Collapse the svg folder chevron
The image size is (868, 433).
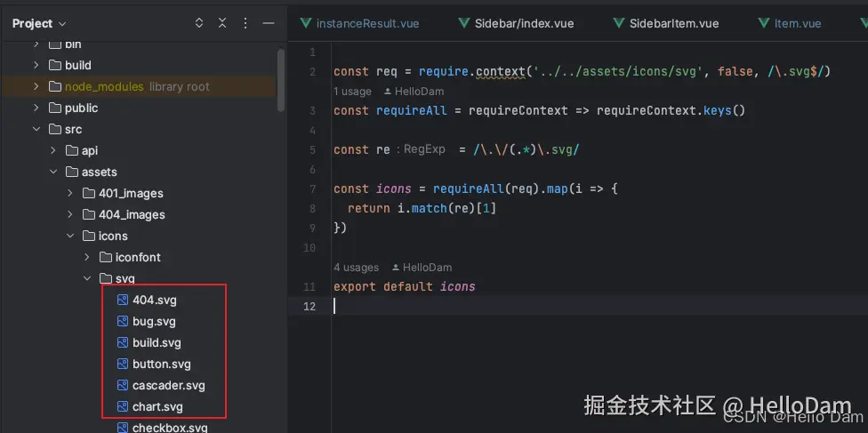tap(87, 278)
